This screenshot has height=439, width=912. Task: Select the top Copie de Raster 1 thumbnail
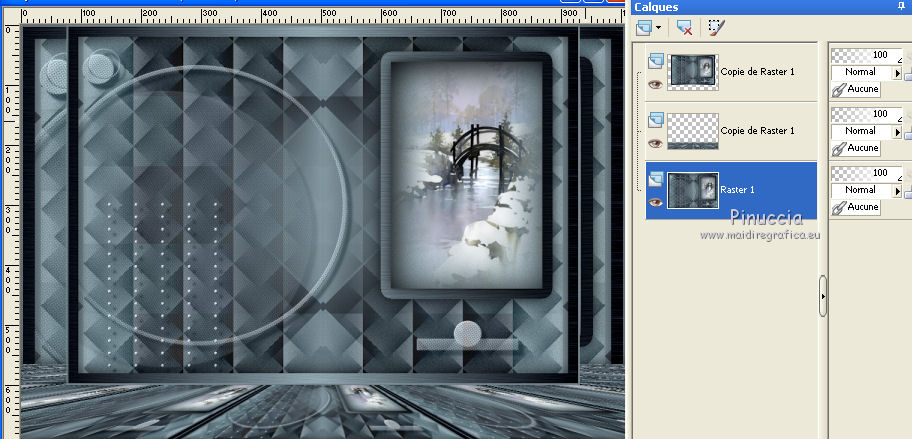coord(693,72)
